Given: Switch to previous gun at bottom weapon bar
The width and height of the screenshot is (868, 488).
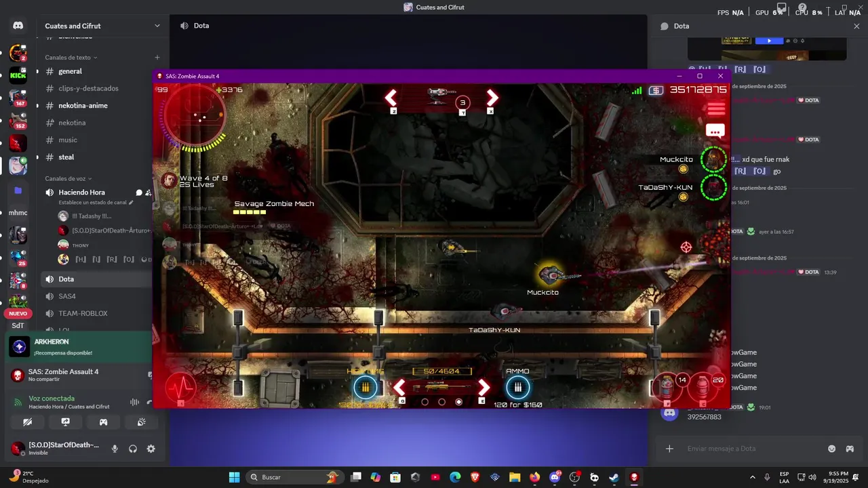Looking at the screenshot, I should pyautogui.click(x=400, y=388).
